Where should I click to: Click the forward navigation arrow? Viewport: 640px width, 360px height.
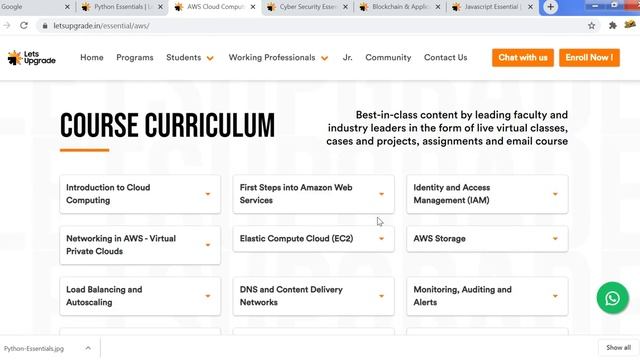7,25
